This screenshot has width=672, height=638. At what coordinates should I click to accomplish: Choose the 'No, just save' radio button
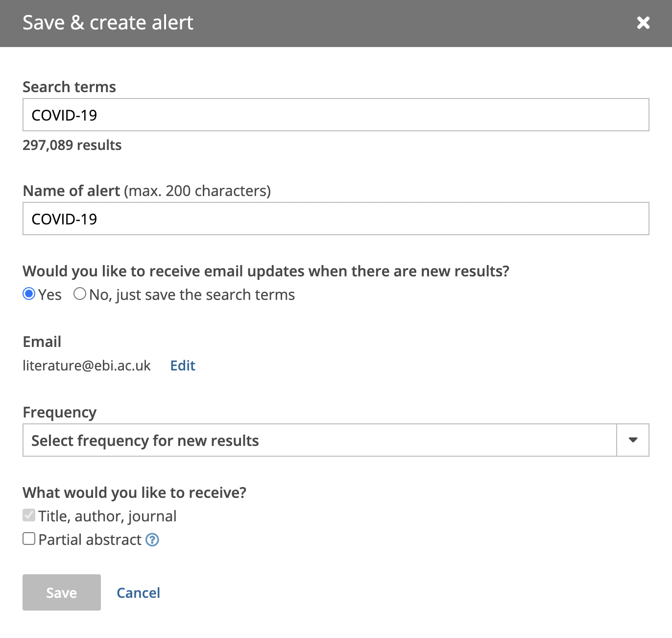tap(80, 294)
